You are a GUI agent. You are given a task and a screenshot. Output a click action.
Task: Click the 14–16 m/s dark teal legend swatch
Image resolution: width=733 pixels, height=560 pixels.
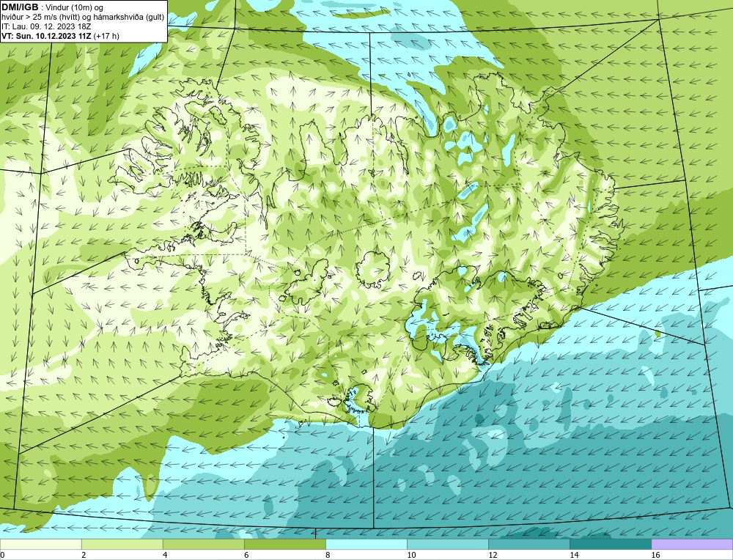610,544
